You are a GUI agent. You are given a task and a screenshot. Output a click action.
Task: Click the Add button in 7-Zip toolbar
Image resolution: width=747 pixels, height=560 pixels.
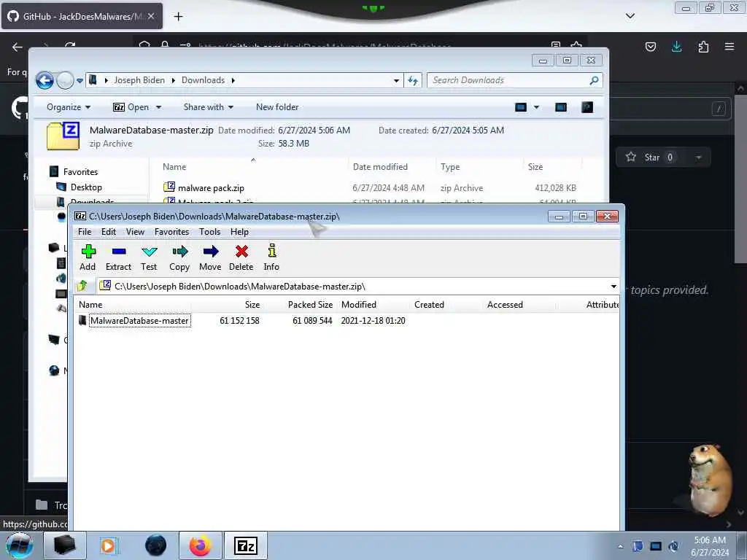[88, 257]
